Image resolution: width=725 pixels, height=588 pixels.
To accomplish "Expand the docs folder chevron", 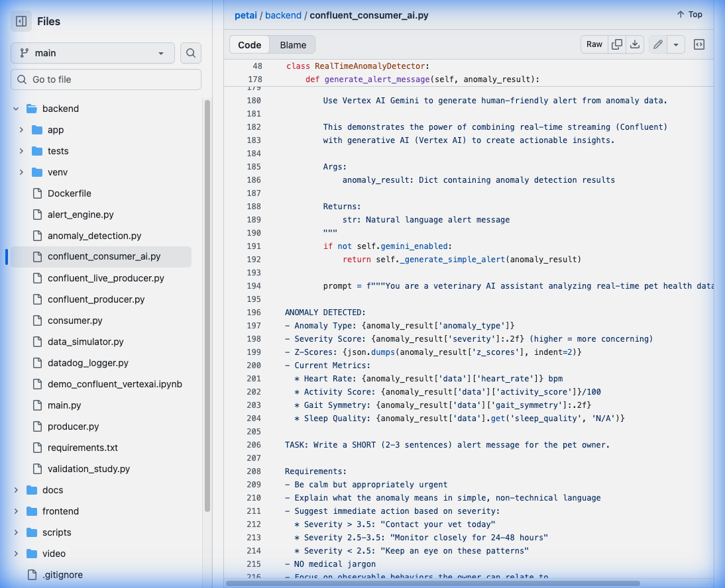I will (x=16, y=490).
